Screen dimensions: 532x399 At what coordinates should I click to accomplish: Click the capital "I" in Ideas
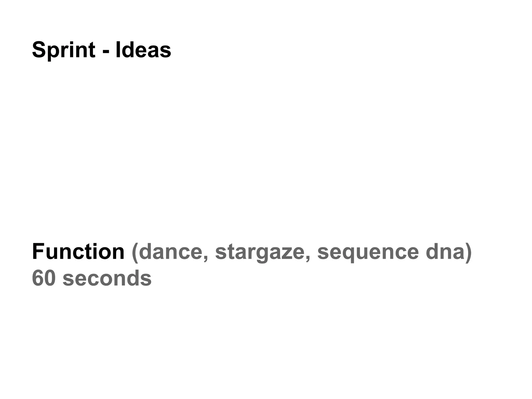118,50
